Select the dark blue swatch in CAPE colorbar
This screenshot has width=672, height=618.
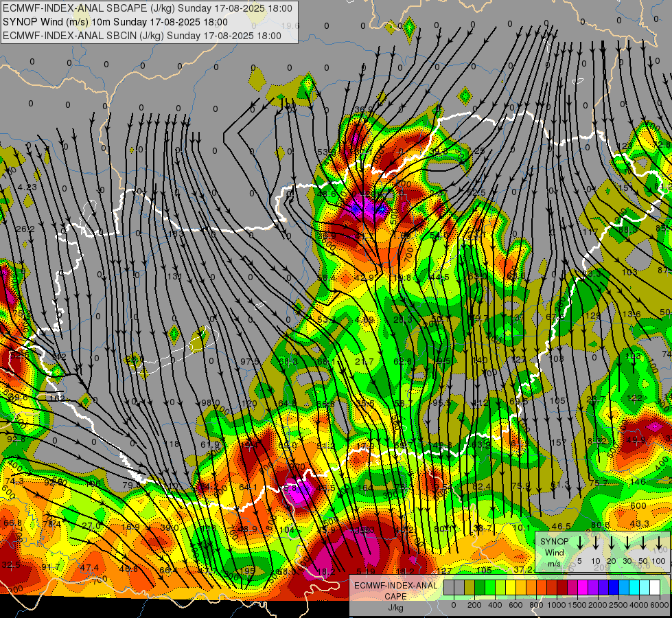point(614,588)
